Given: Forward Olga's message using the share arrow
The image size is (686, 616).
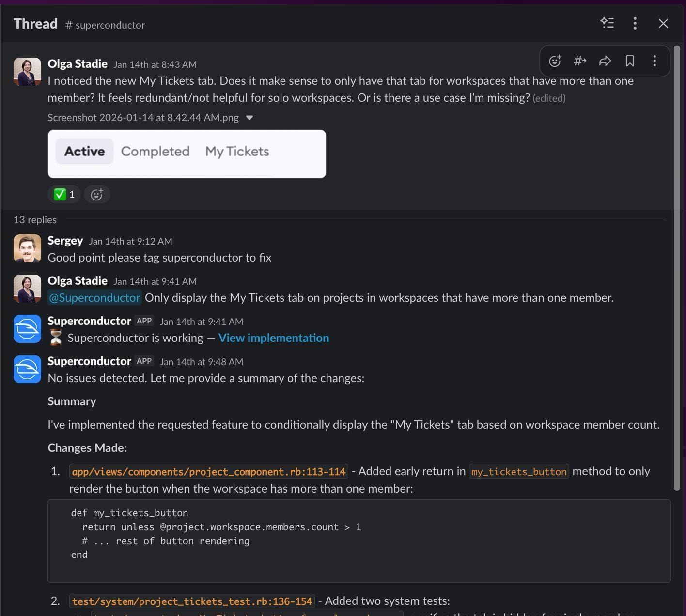Looking at the screenshot, I should click(x=605, y=61).
